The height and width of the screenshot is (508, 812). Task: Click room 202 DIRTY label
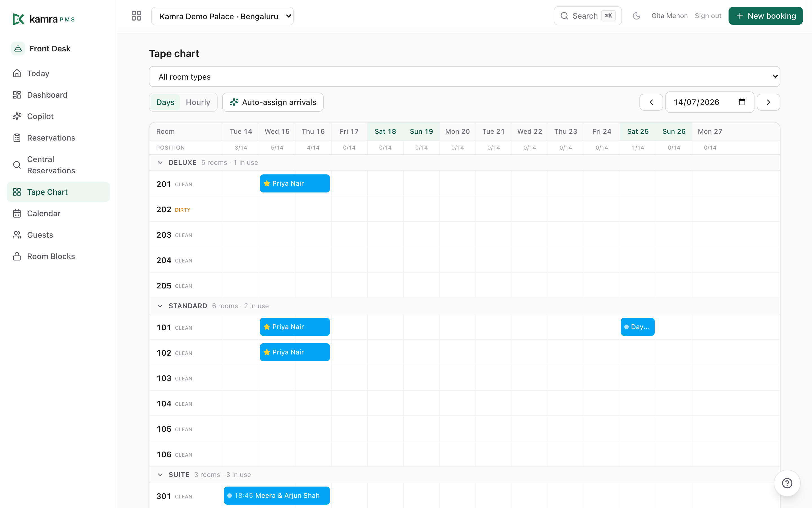point(182,210)
